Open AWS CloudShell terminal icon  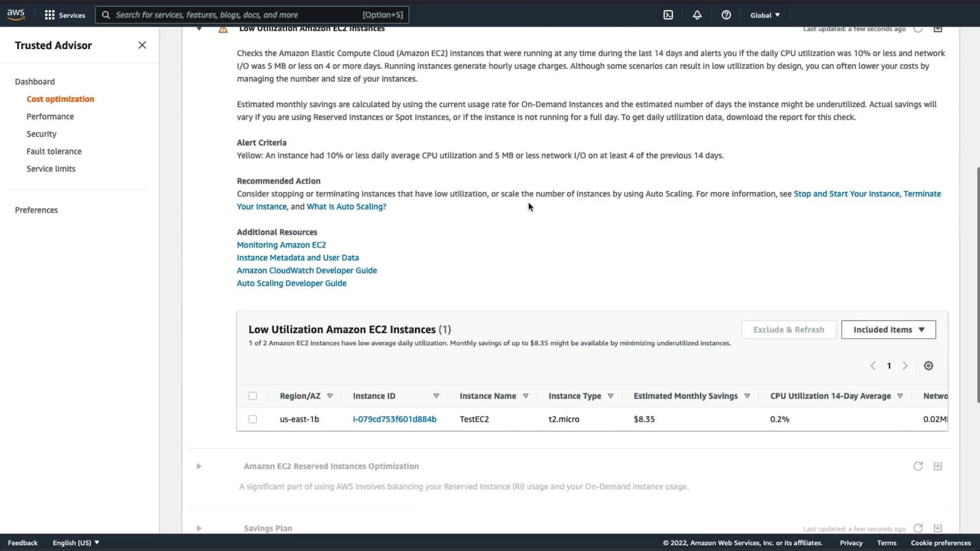(x=668, y=15)
